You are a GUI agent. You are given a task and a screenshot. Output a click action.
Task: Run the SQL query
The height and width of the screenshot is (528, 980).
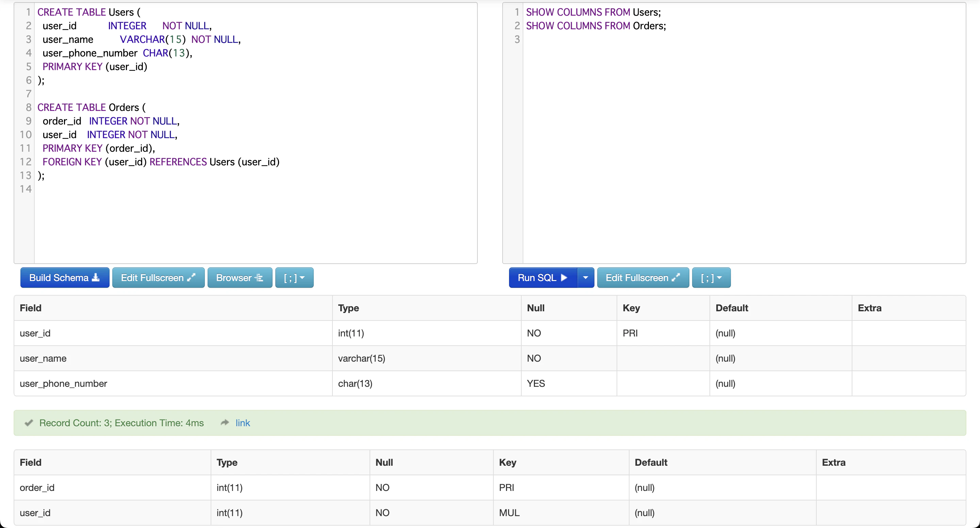(542, 278)
